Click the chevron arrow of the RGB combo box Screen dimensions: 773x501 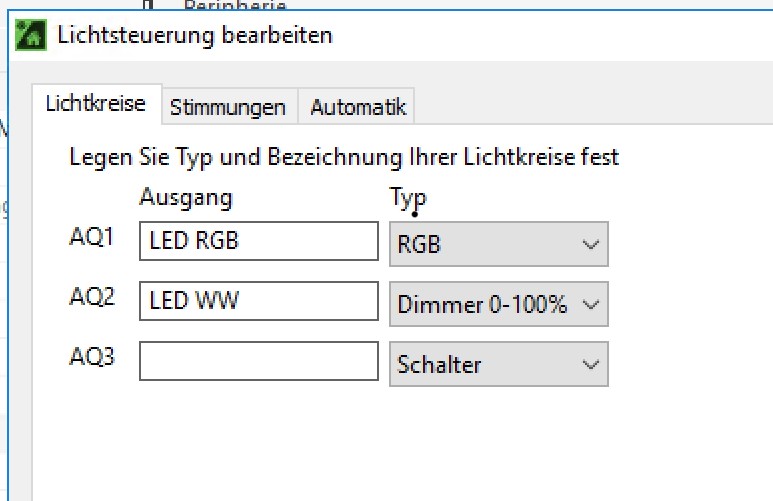click(x=591, y=245)
